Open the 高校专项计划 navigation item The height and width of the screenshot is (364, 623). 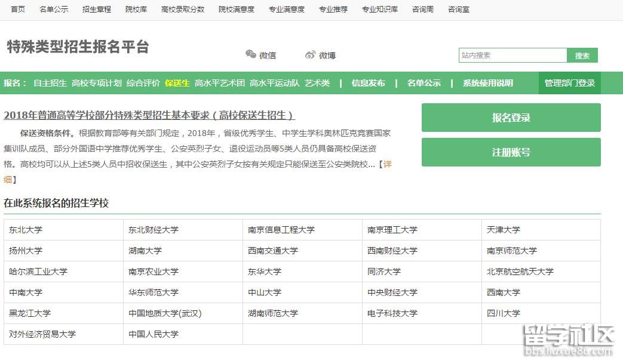[x=97, y=83]
